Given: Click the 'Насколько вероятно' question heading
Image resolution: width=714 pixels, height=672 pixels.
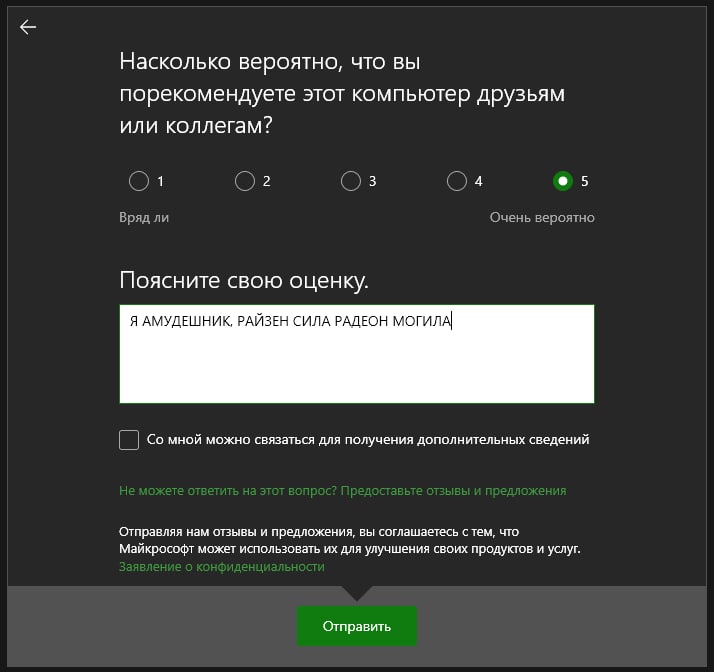Looking at the screenshot, I should point(342,93).
